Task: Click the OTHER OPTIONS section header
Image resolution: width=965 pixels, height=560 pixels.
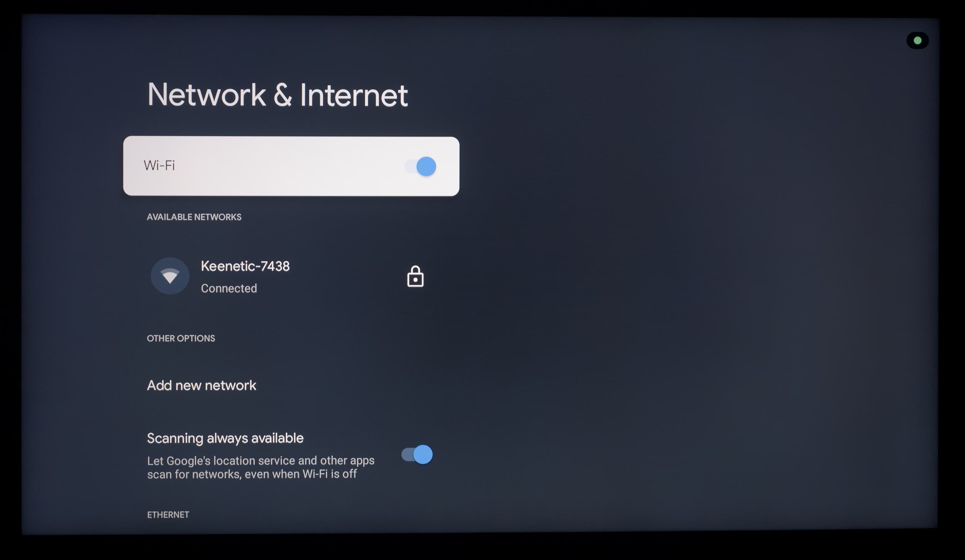Action: (x=181, y=338)
